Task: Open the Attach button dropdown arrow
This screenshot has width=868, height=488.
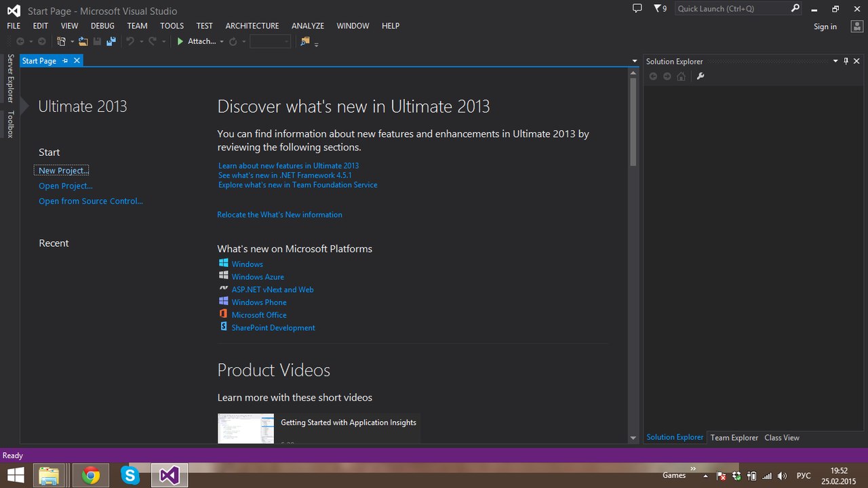Action: (222, 42)
